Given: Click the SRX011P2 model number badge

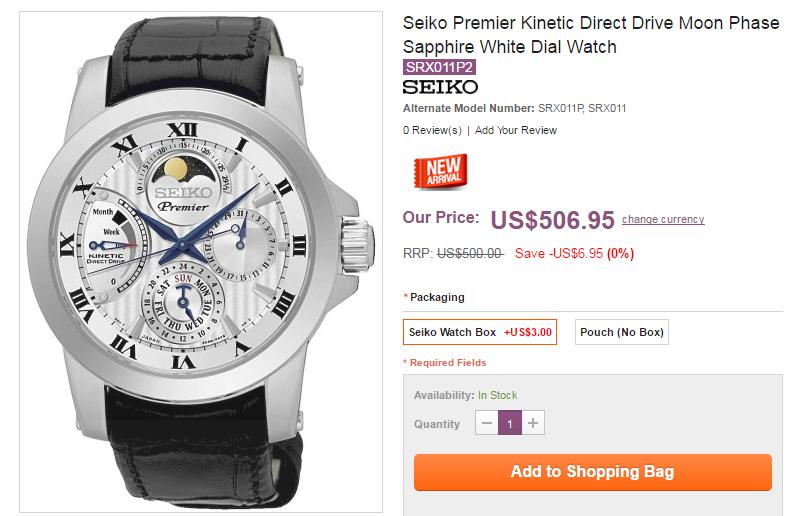Looking at the screenshot, I should coord(439,67).
